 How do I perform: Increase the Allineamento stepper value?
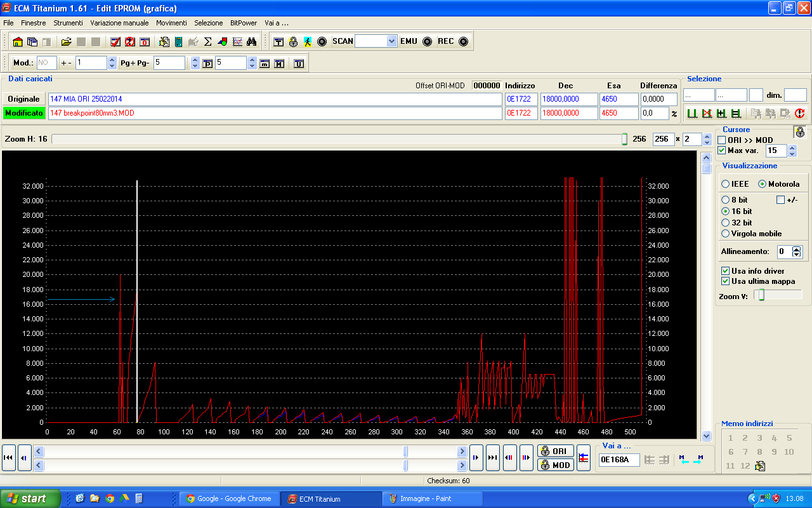pos(797,249)
